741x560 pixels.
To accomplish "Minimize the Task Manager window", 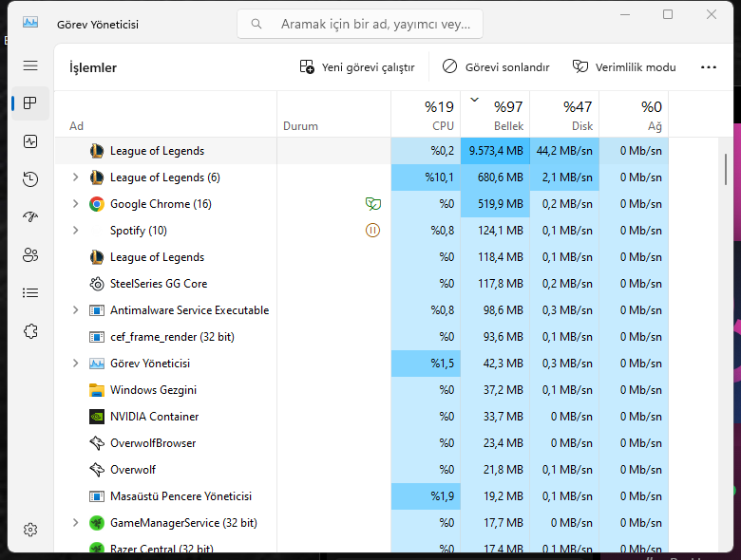I will [625, 14].
